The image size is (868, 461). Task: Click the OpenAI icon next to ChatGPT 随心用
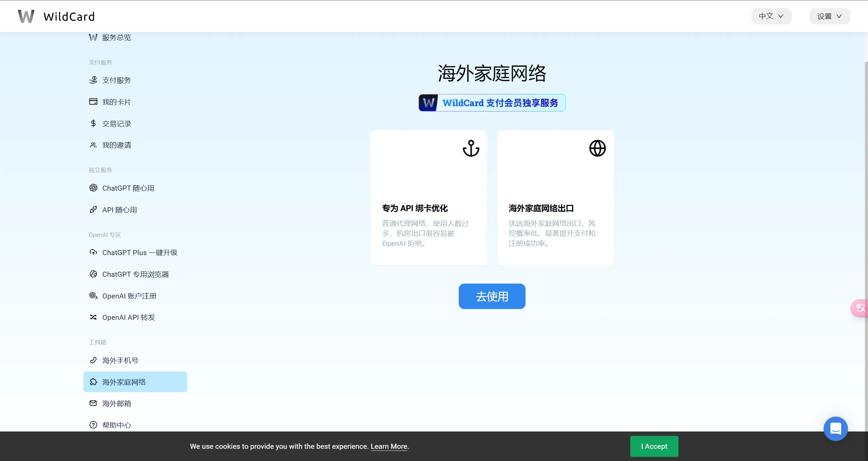tap(93, 188)
